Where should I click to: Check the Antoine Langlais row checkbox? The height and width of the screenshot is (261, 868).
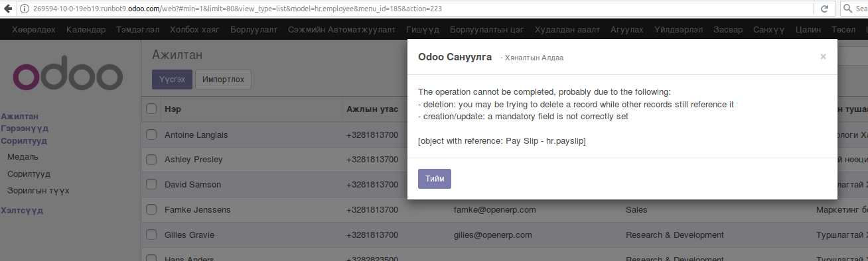click(151, 134)
